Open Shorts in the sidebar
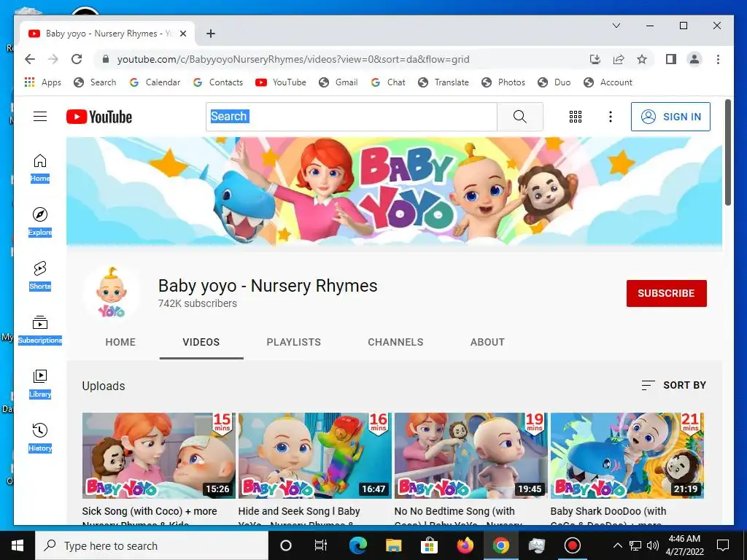747x560 pixels. click(x=40, y=276)
